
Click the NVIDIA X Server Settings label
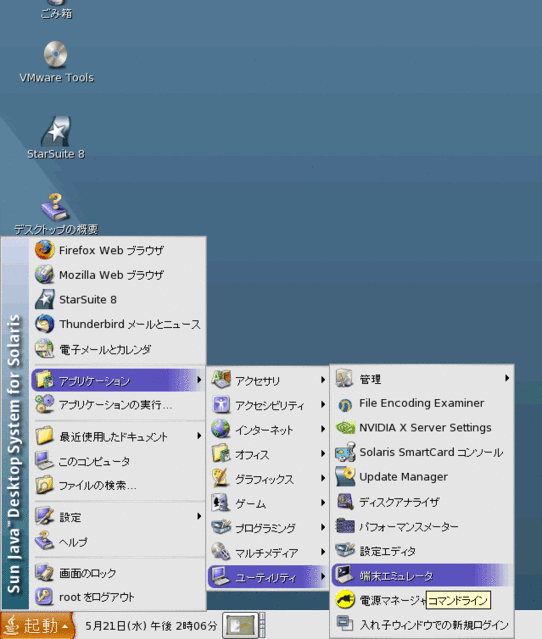tap(425, 427)
